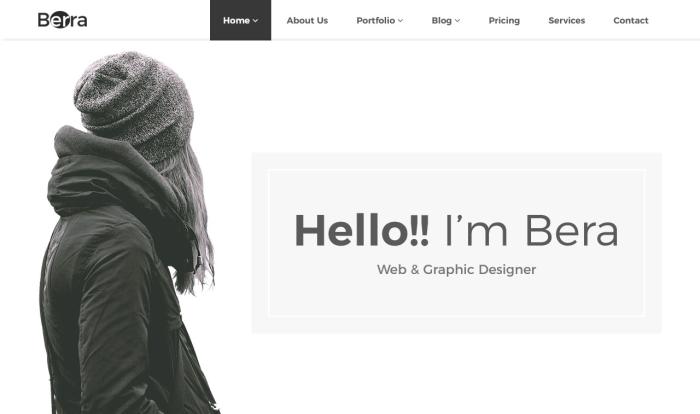The image size is (700, 414).
Task: Click the Bera logo
Action: pos(62,20)
